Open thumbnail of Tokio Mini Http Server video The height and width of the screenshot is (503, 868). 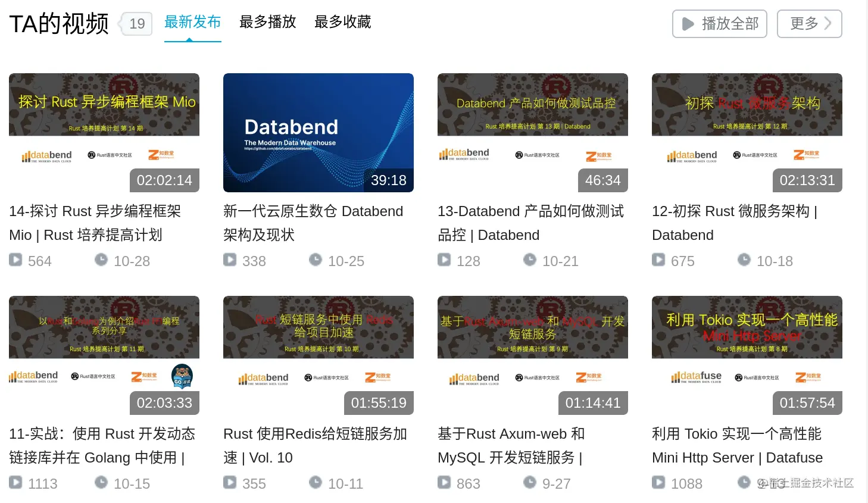(x=747, y=355)
